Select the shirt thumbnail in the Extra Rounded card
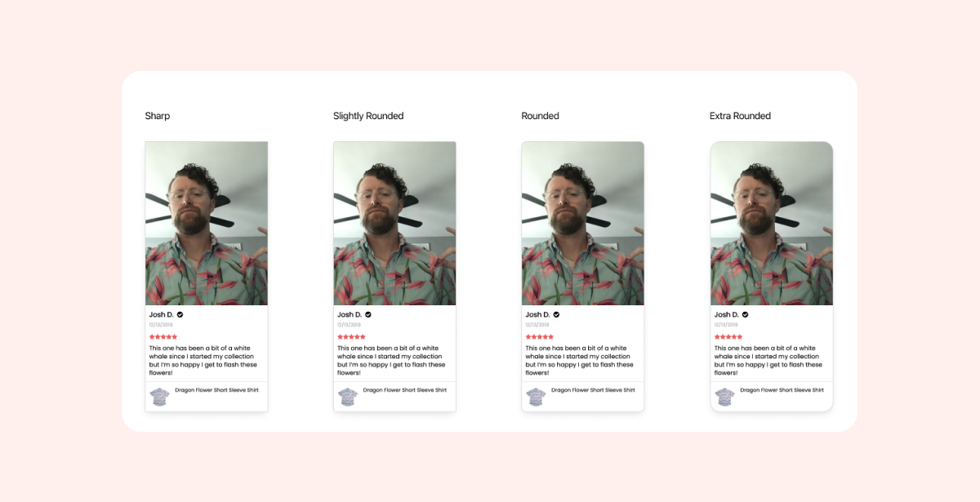 click(724, 397)
